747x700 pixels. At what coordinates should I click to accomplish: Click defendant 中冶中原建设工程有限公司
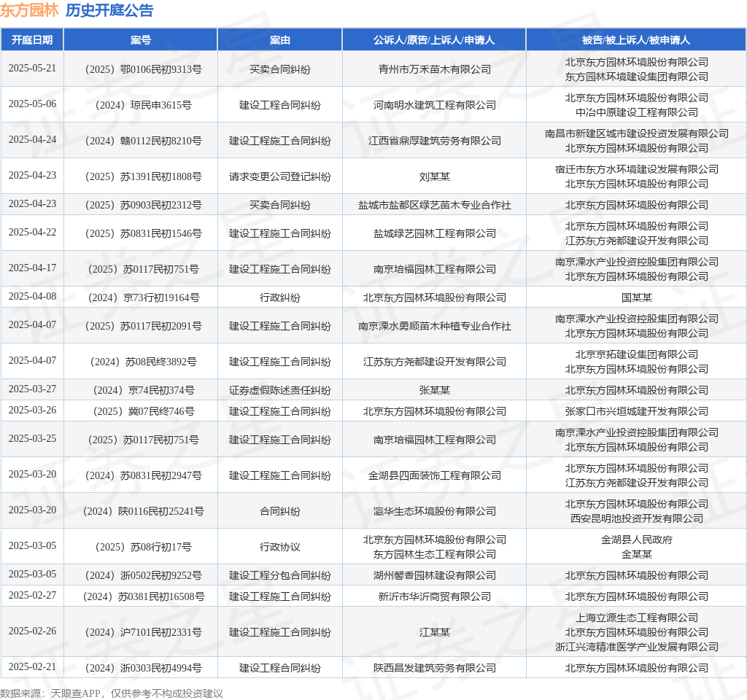tap(636, 112)
